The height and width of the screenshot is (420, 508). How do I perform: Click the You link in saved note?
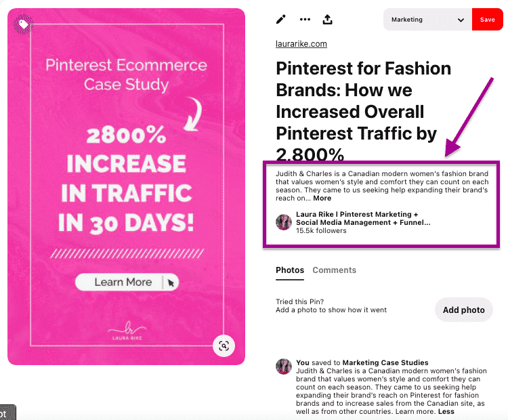303,362
